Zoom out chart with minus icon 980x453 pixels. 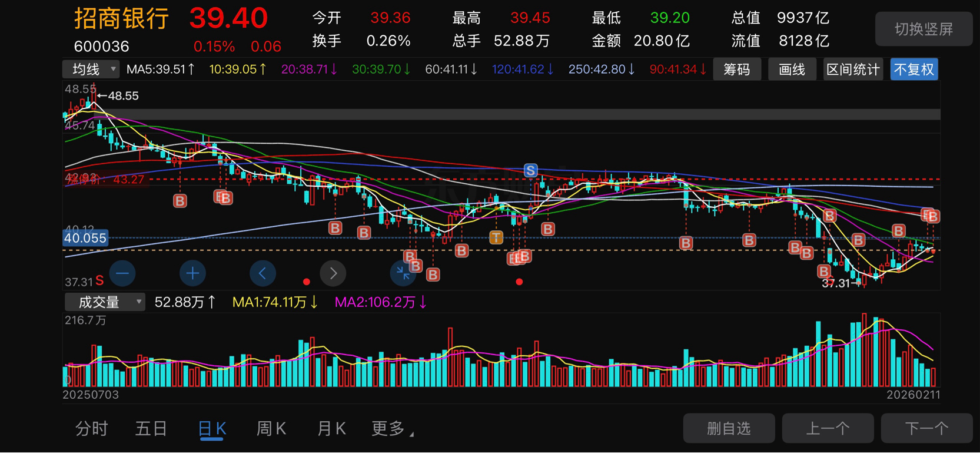click(122, 273)
